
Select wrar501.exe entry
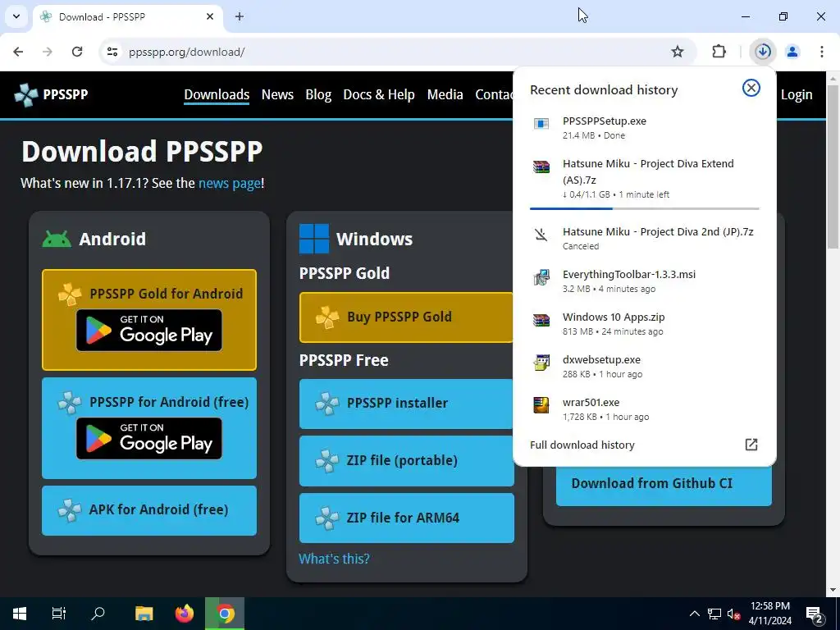[645, 409]
